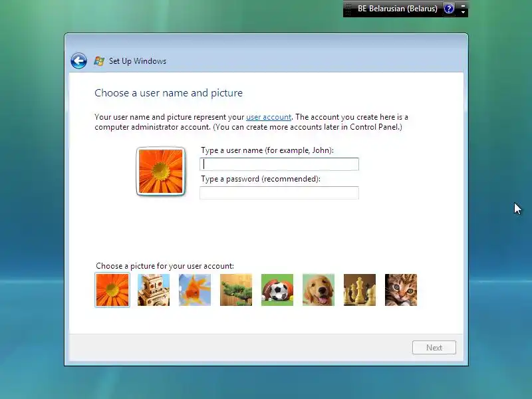Go back with the blue arrow button
532x399 pixels.
coord(78,61)
